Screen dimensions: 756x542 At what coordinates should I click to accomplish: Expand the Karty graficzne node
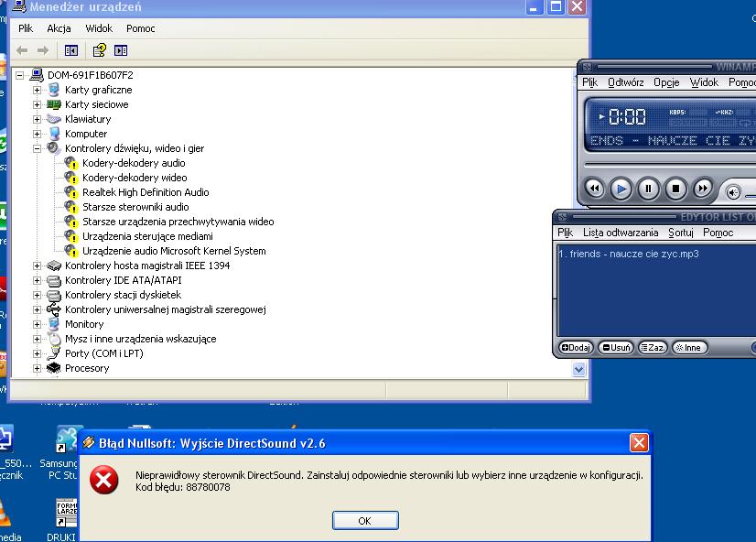[x=37, y=90]
